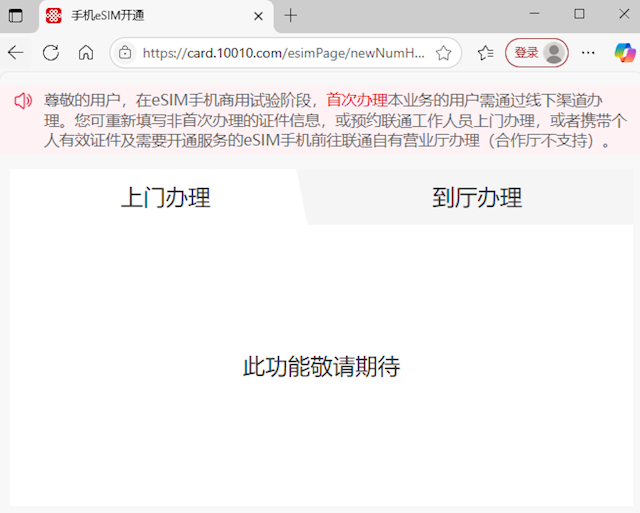Open the Copilot sidebar
Screen dimensions: 640x513
(x=625, y=53)
